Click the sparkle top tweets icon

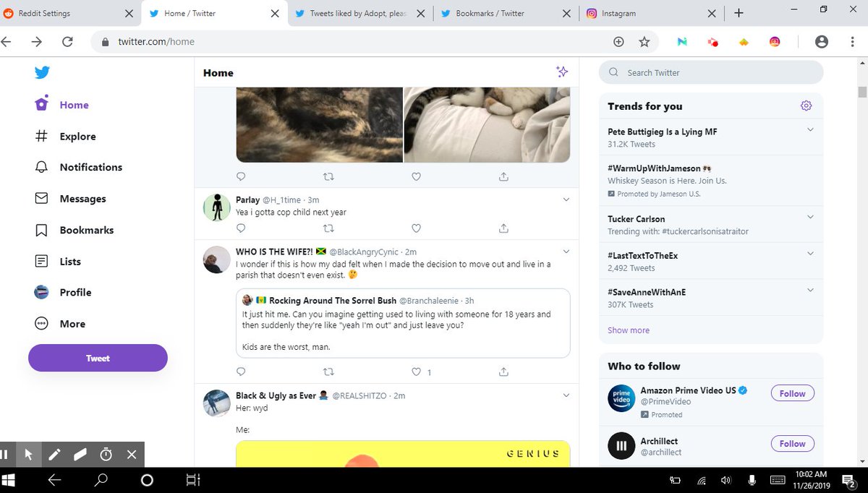click(x=561, y=72)
